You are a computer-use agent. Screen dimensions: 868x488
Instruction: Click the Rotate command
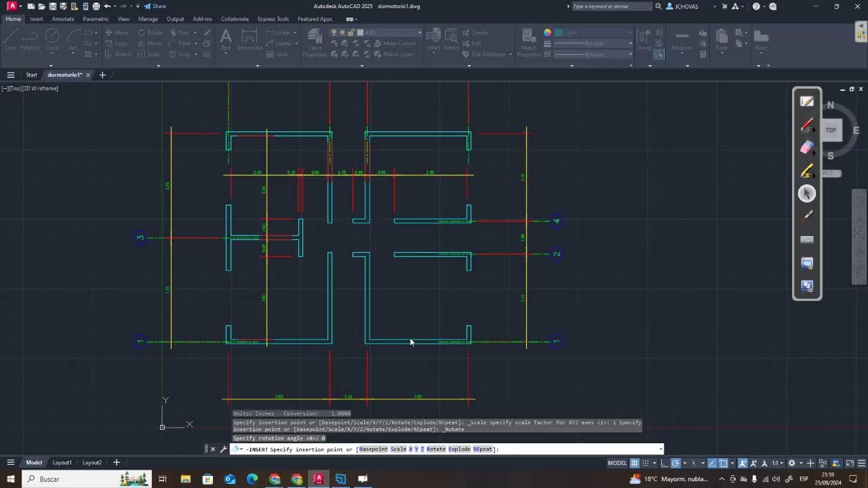pos(150,33)
